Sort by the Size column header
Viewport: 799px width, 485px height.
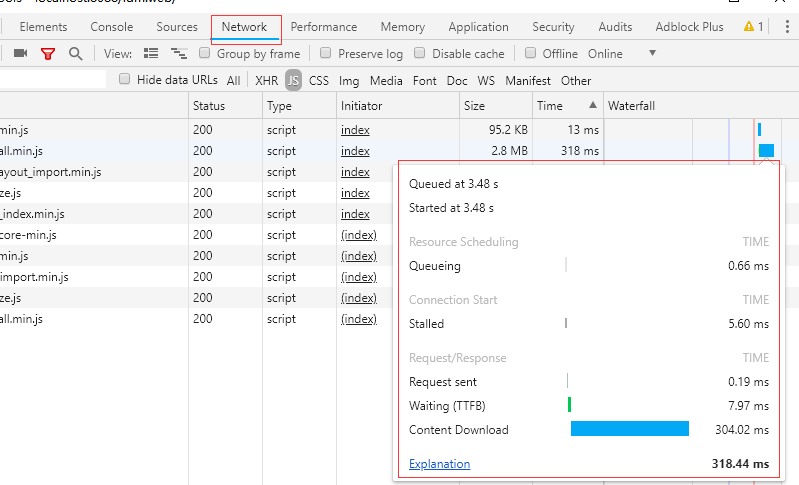click(x=496, y=105)
